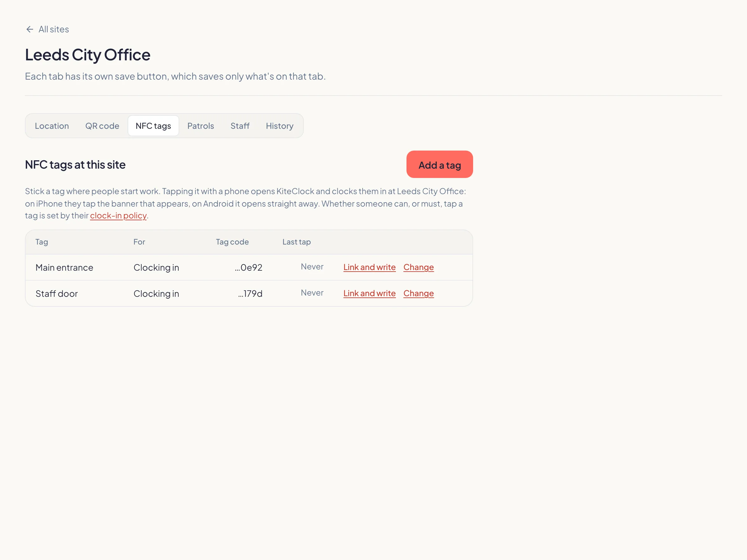Click the back arrow icon beside All sites
Screen dimensions: 747x560
[x=30, y=29]
